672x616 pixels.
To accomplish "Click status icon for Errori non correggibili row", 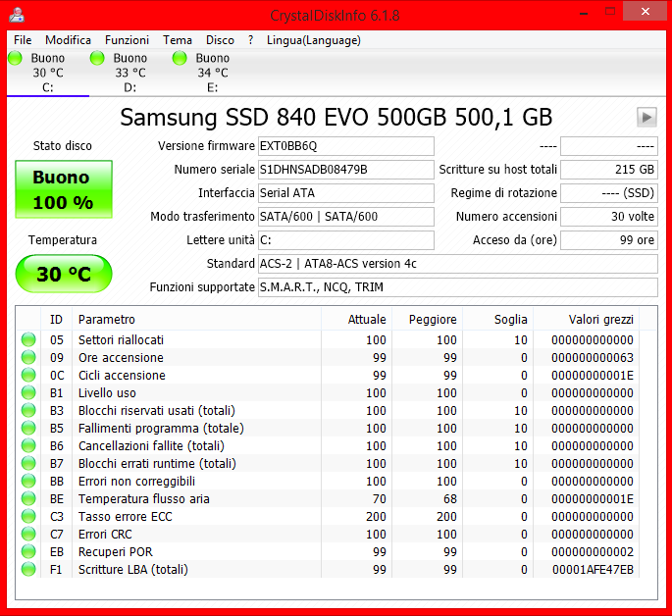I will point(28,481).
